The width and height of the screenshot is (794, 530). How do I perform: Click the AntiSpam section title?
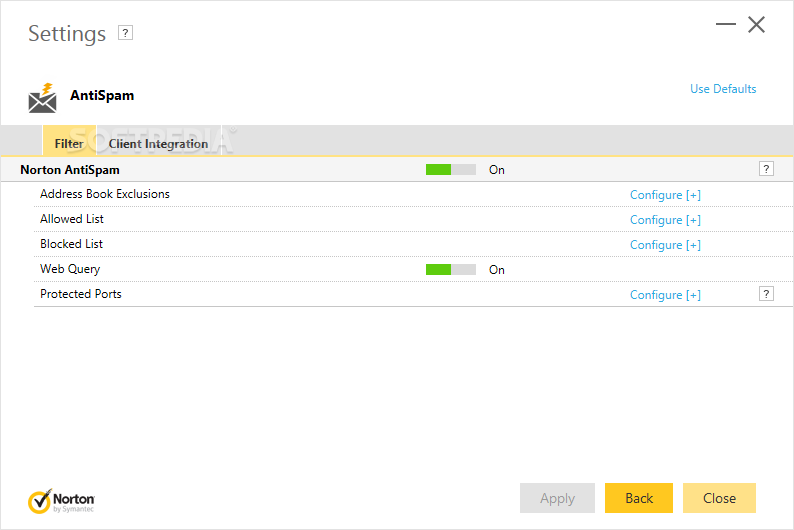102,96
